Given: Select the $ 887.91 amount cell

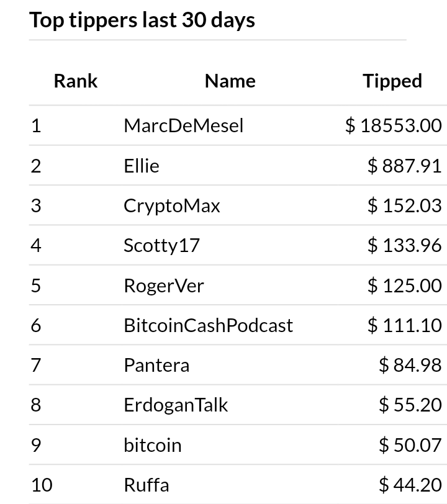Looking at the screenshot, I should coord(405,166).
